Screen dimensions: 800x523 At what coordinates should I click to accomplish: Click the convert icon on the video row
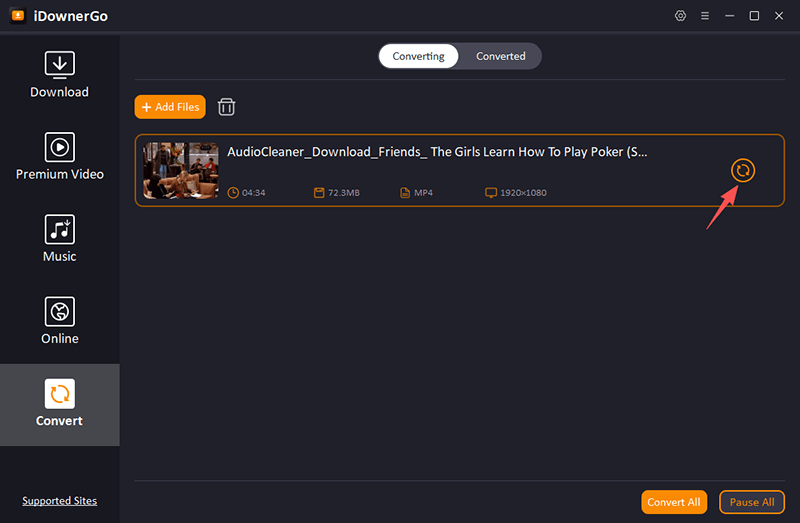click(742, 170)
